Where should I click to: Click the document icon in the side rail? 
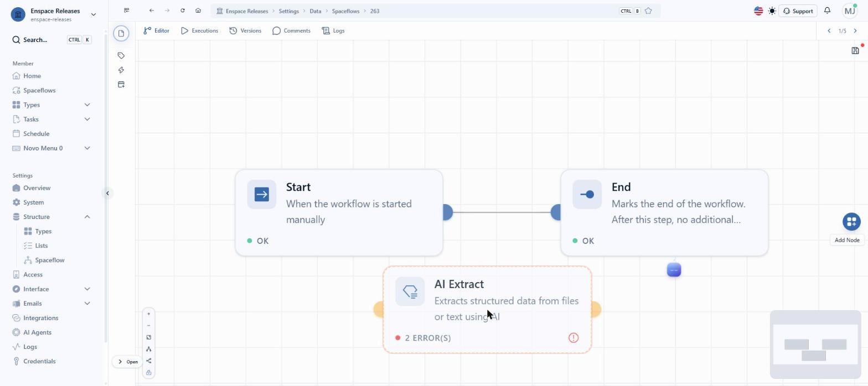point(121,33)
